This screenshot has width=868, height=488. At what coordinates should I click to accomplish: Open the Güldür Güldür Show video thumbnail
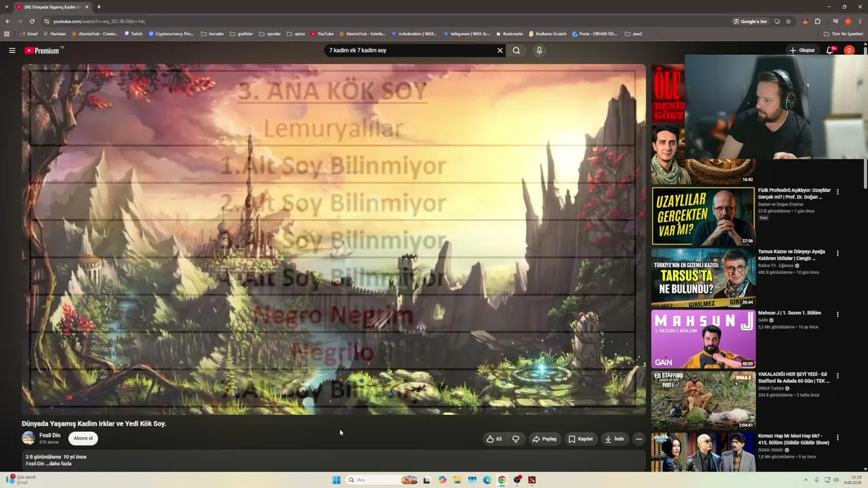point(703,452)
